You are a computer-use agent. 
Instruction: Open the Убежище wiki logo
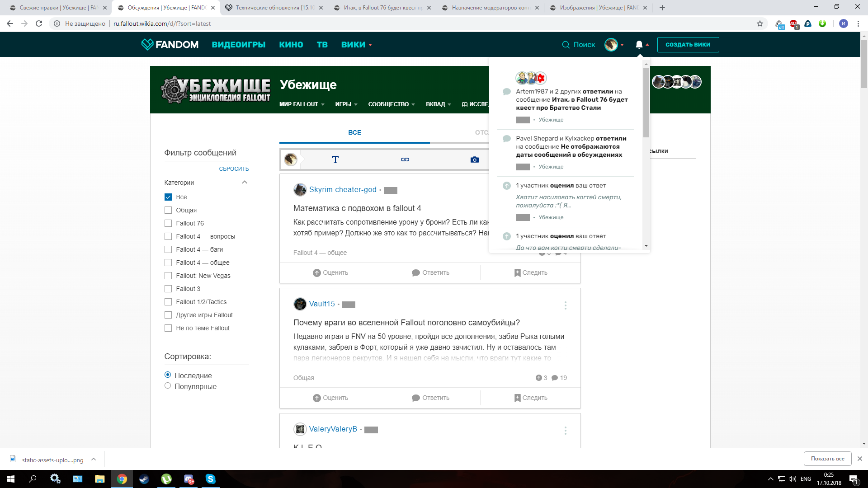[215, 89]
